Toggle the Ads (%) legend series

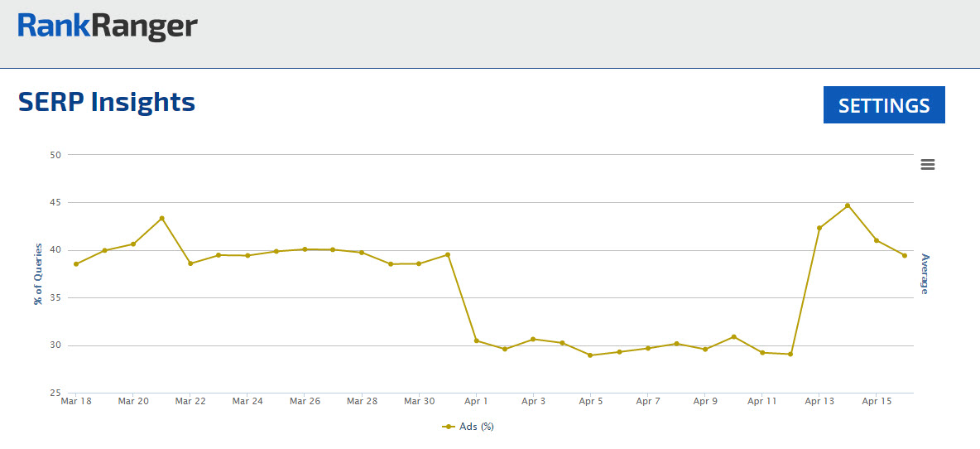[469, 427]
